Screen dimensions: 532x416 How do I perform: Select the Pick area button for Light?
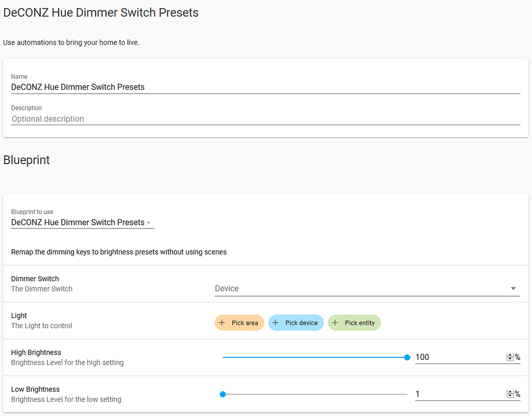tap(239, 323)
